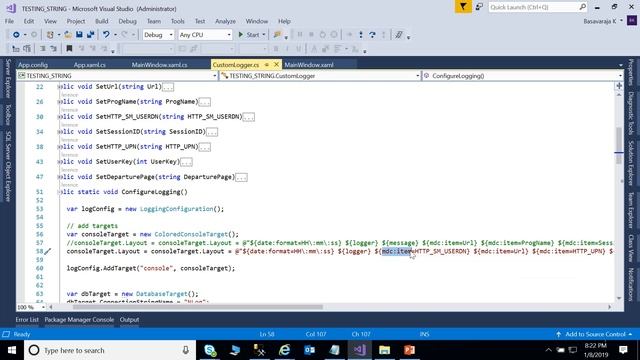The width and height of the screenshot is (640, 360).
Task: Click the New Project toolbar icon
Action: click(50, 35)
